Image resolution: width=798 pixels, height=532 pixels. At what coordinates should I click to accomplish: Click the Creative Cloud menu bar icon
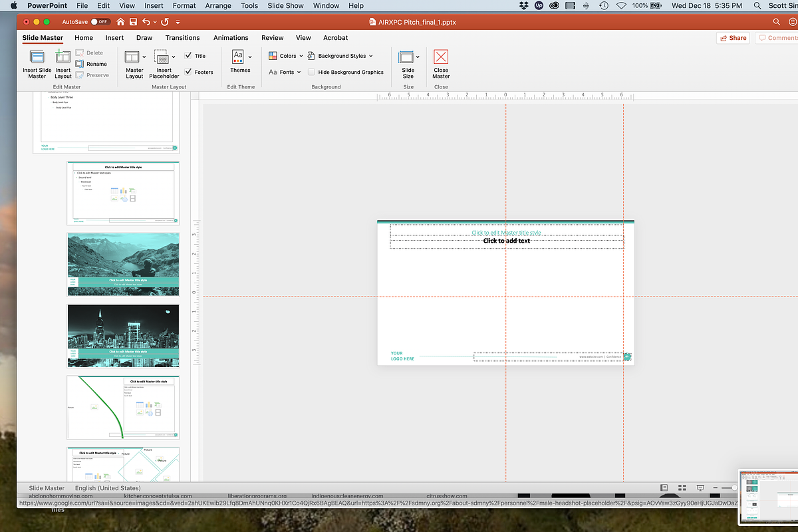click(x=553, y=5)
